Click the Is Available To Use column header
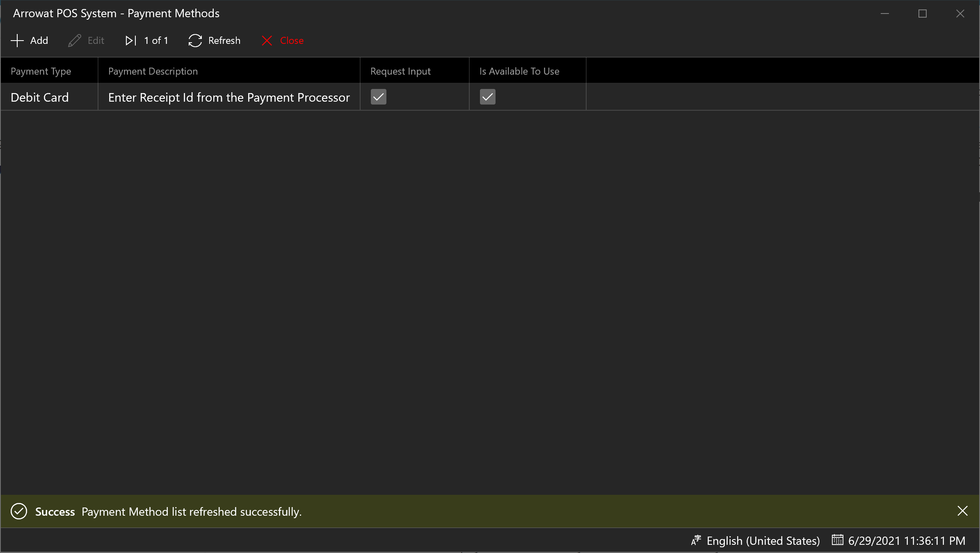 tap(518, 71)
